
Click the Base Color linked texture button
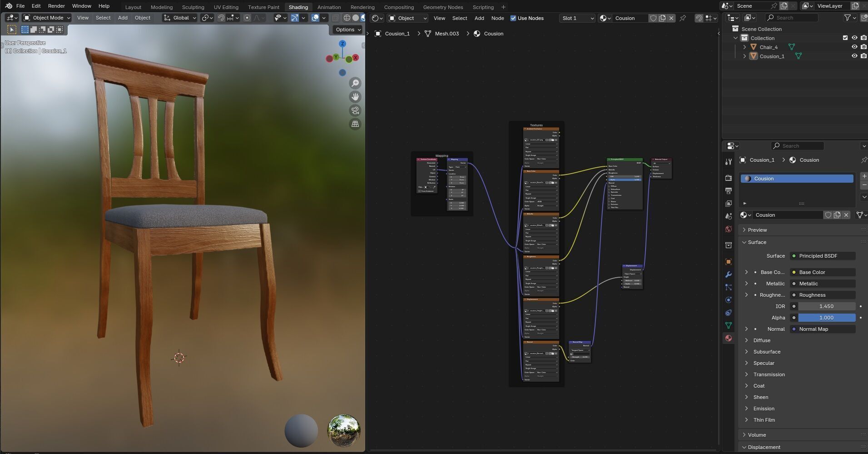coord(823,272)
